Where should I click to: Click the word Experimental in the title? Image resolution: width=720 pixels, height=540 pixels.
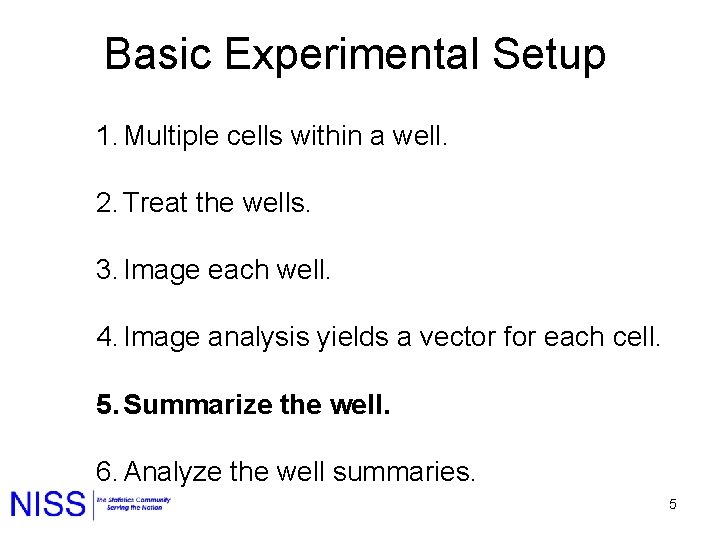353,54
